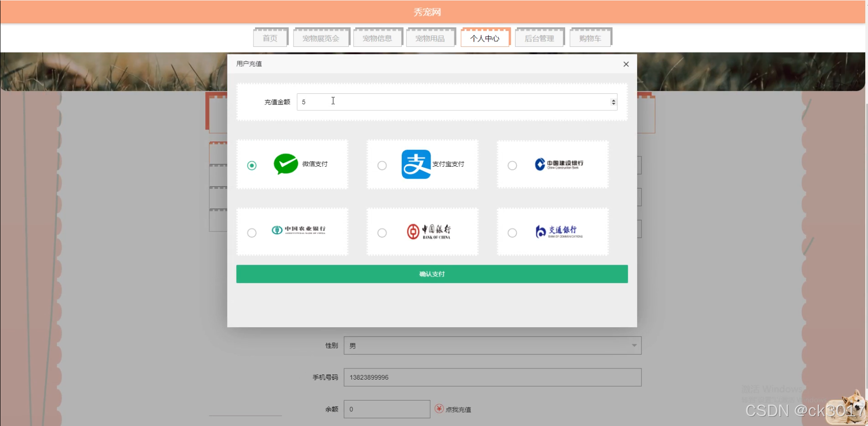Open the 宠物信息 tab
The image size is (868, 426).
click(378, 38)
